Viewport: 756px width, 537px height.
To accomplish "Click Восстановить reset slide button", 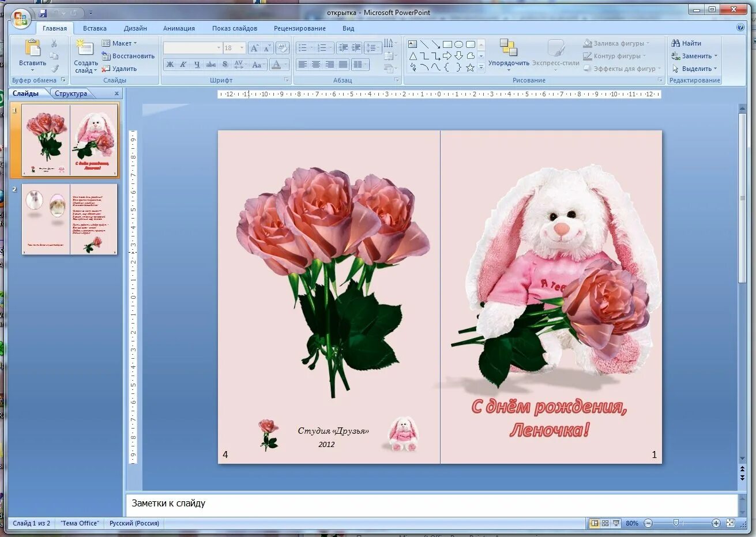I will coord(128,56).
